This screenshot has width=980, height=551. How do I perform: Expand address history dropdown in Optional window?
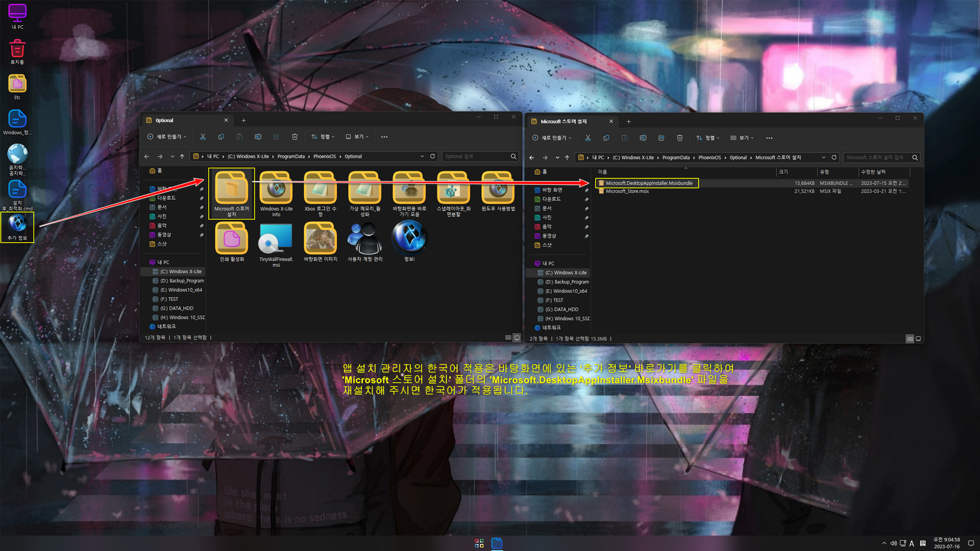[422, 157]
